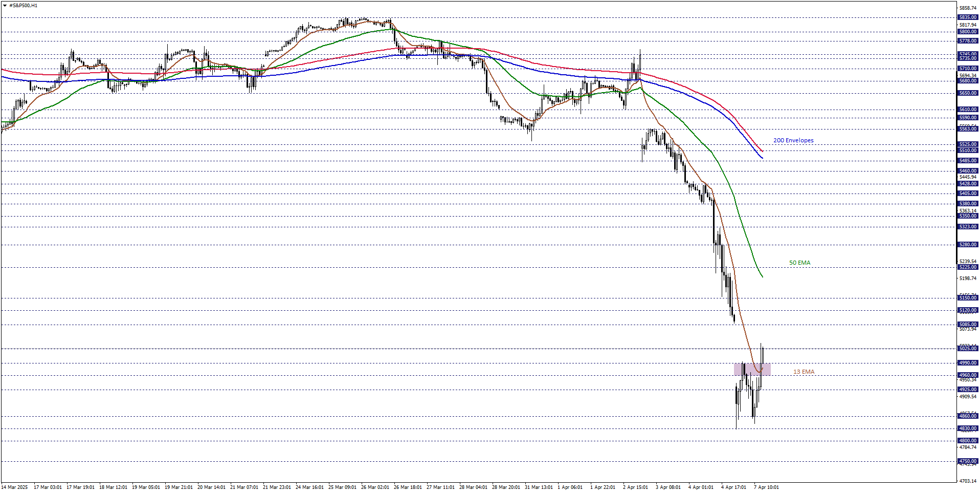Click the 5778.00 price level label

[968, 41]
